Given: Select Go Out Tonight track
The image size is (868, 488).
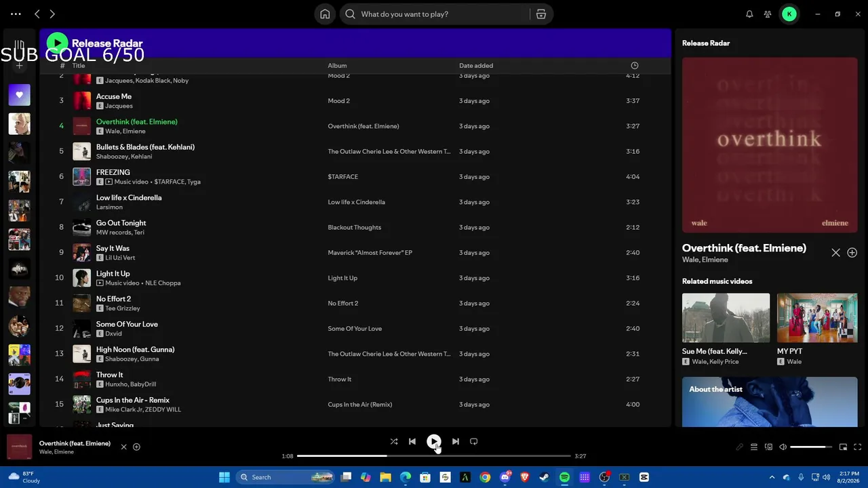Looking at the screenshot, I should (x=355, y=227).
